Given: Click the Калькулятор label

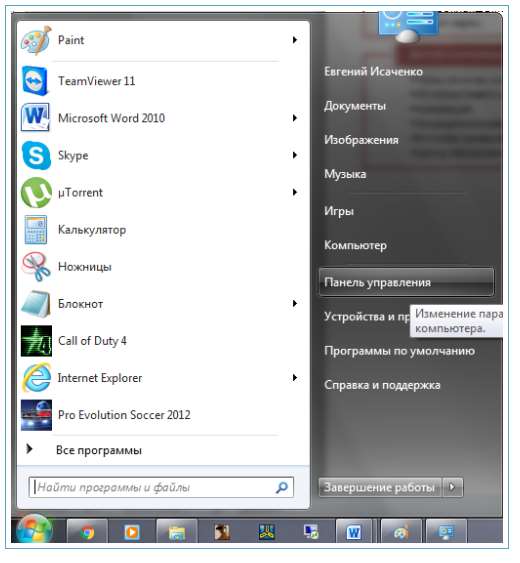Looking at the screenshot, I should (92, 230).
